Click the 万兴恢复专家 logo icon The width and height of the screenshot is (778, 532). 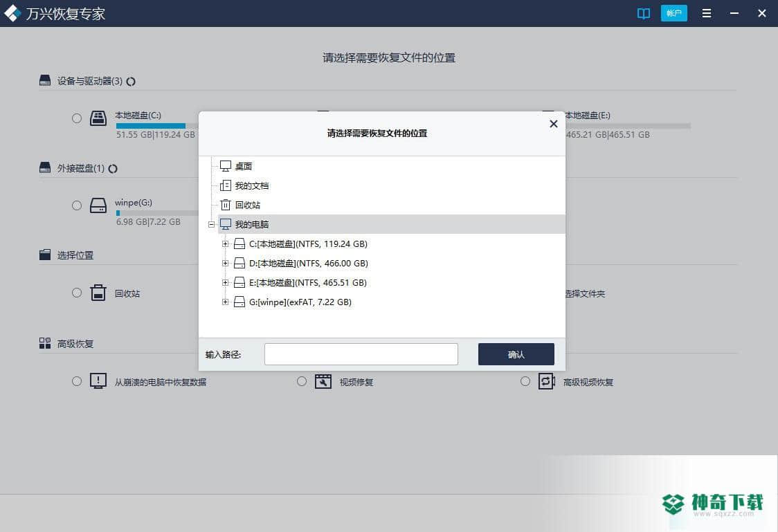click(x=12, y=13)
